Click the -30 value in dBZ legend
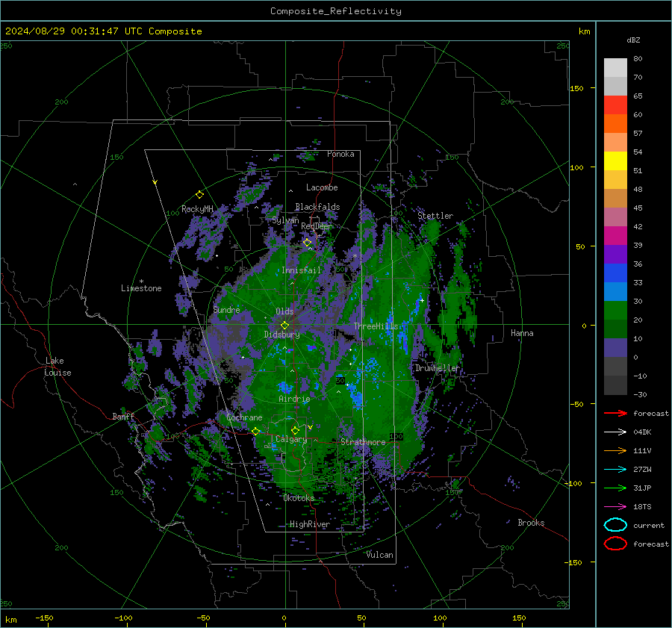This screenshot has height=628, width=672. 641,394
